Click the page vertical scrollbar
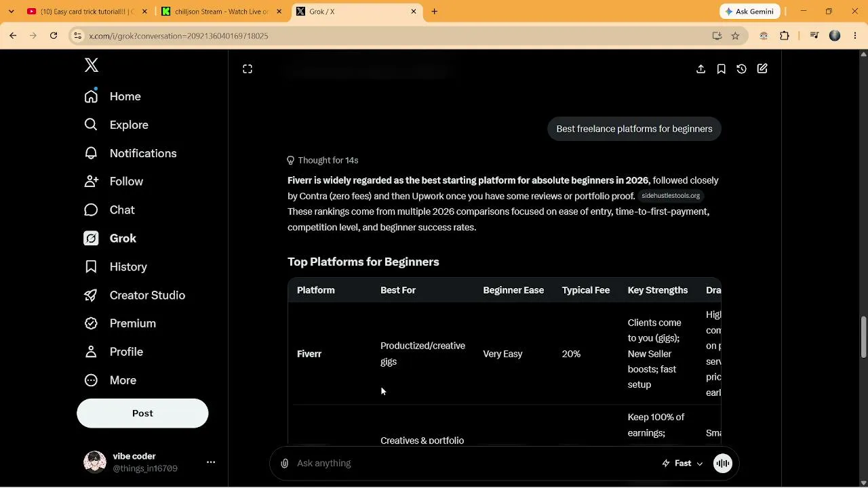Viewport: 868px width, 488px height. [x=863, y=338]
